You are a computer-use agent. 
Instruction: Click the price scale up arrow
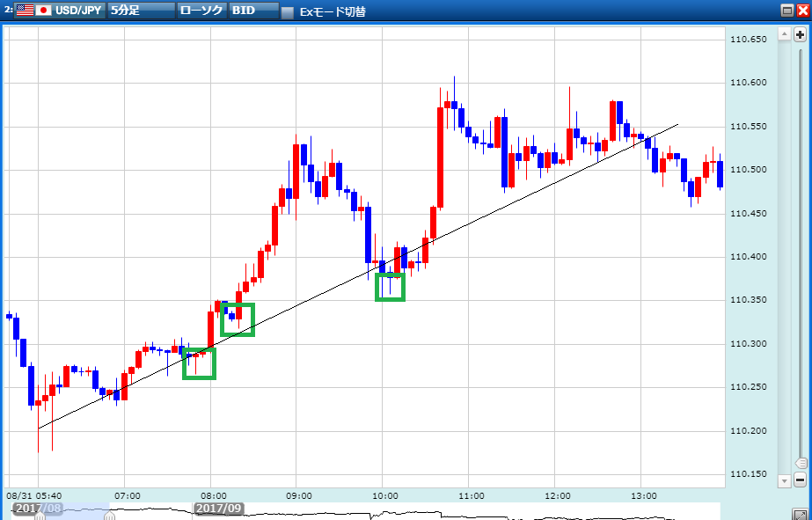click(785, 34)
